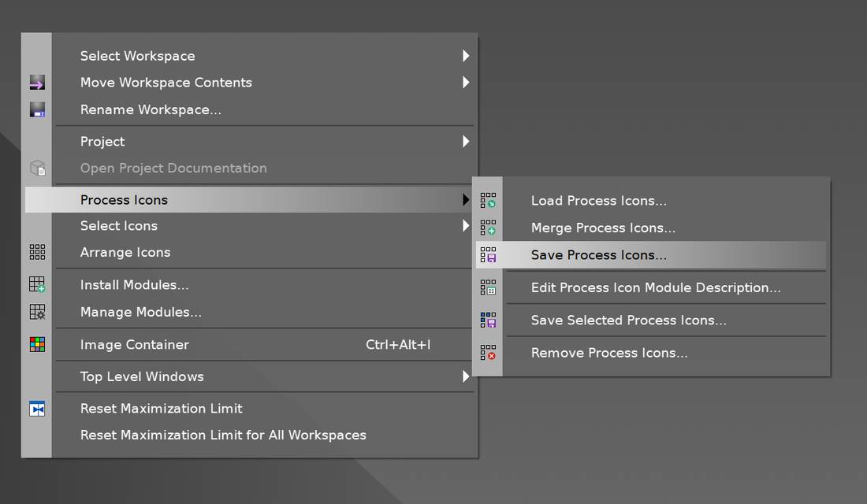Click the Image Container colored grid icon
The height and width of the screenshot is (504, 867).
point(37,344)
